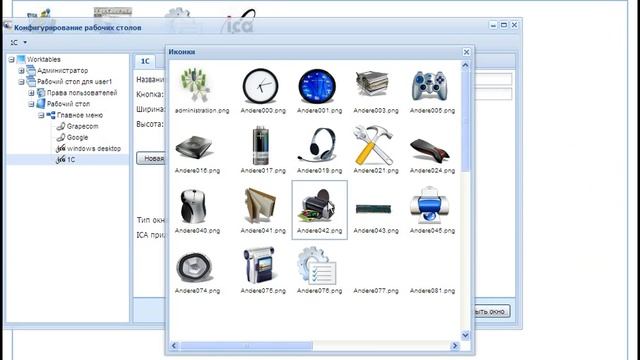Switch to the 1C tab

pos(145,61)
